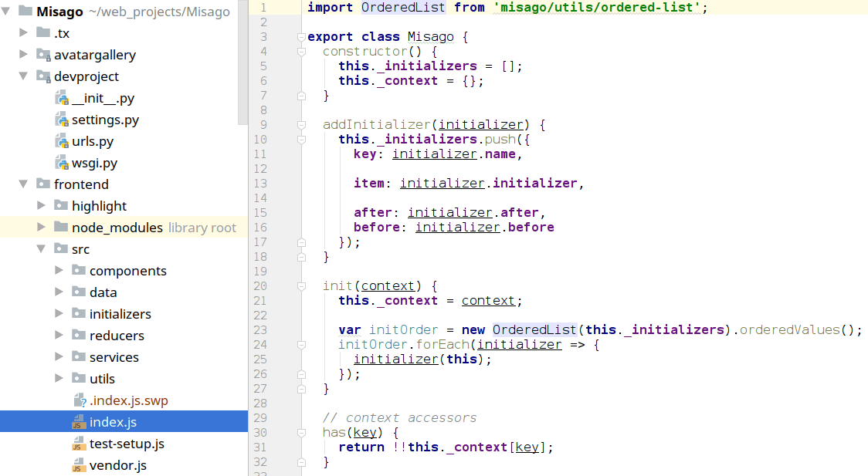Click the folder icon beside node_modules
The image size is (868, 476).
[x=60, y=228]
